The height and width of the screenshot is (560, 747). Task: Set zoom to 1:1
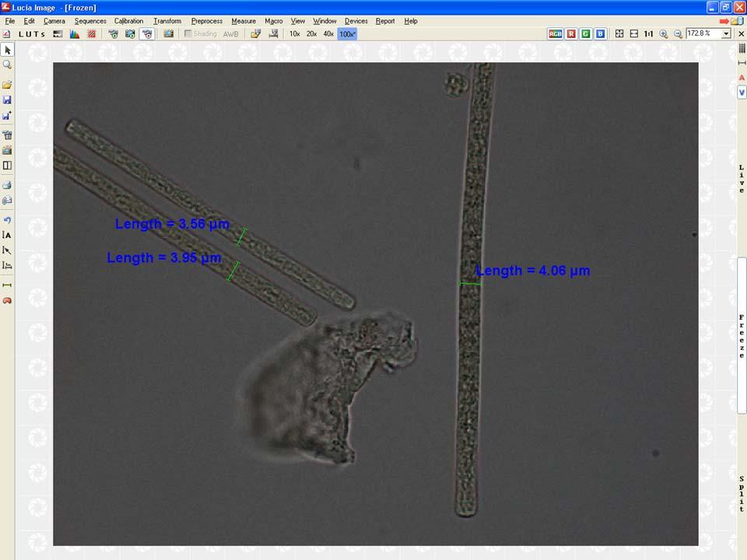tap(648, 33)
